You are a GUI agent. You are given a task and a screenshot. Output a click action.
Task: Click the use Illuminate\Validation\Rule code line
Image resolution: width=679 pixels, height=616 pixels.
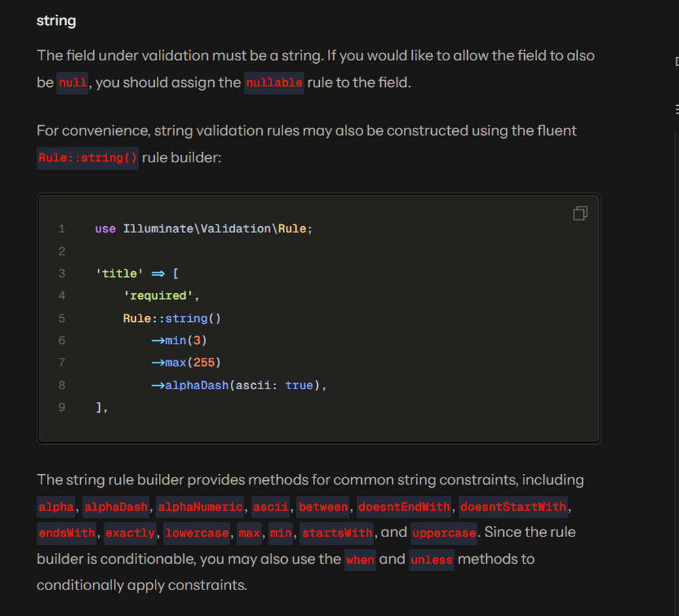[x=204, y=229]
